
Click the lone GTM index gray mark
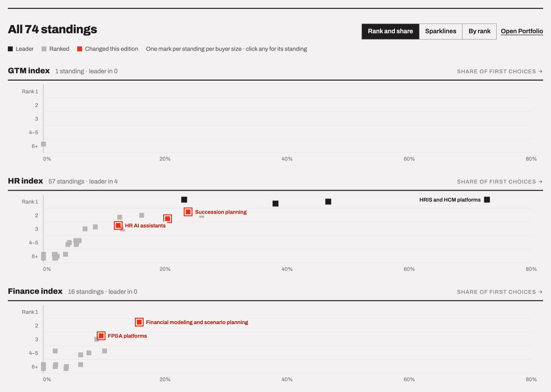coord(43,144)
